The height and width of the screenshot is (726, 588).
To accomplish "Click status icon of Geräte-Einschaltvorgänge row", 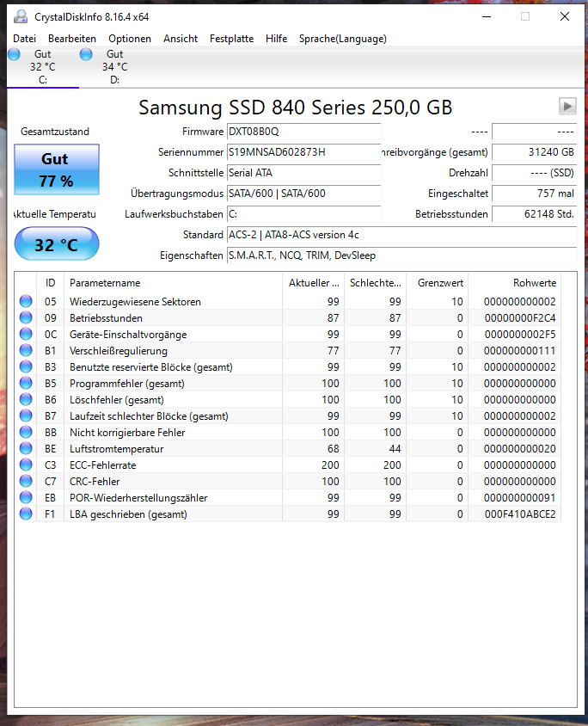I will (26, 334).
